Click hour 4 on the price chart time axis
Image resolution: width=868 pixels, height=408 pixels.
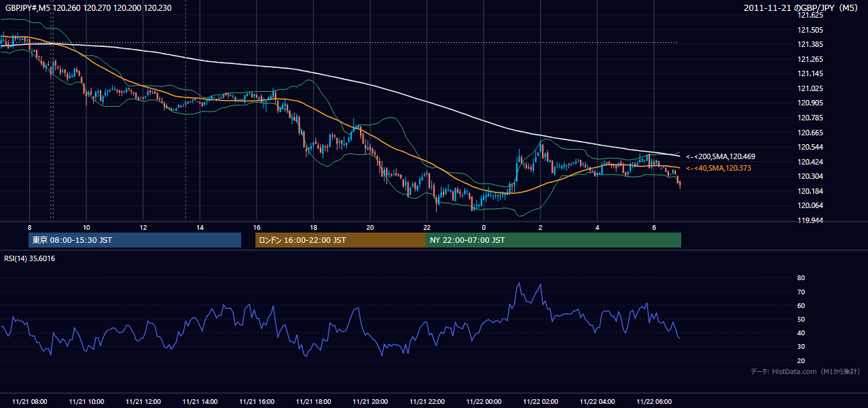pos(597,227)
